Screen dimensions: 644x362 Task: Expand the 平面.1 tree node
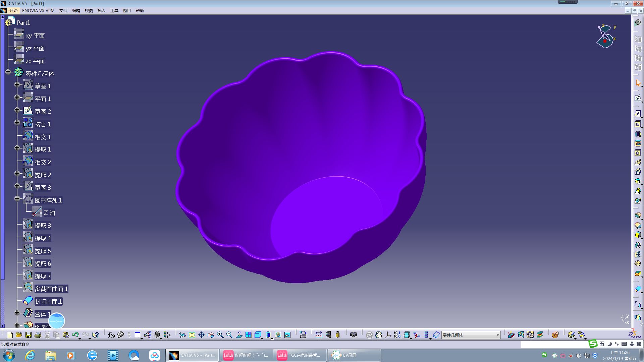coord(17,97)
